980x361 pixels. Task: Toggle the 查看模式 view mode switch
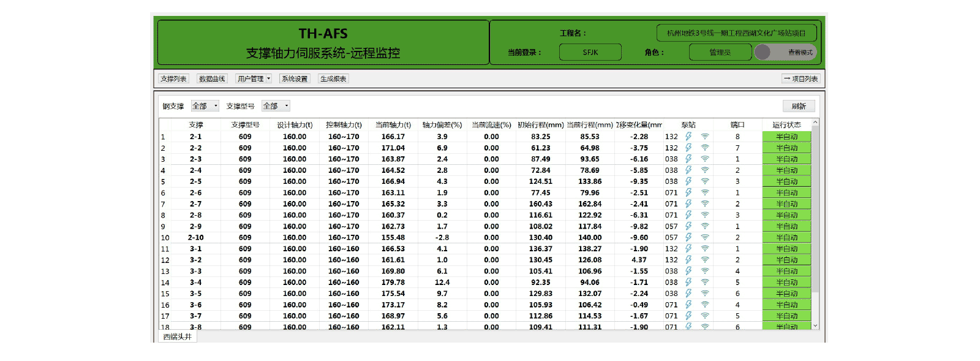786,52
